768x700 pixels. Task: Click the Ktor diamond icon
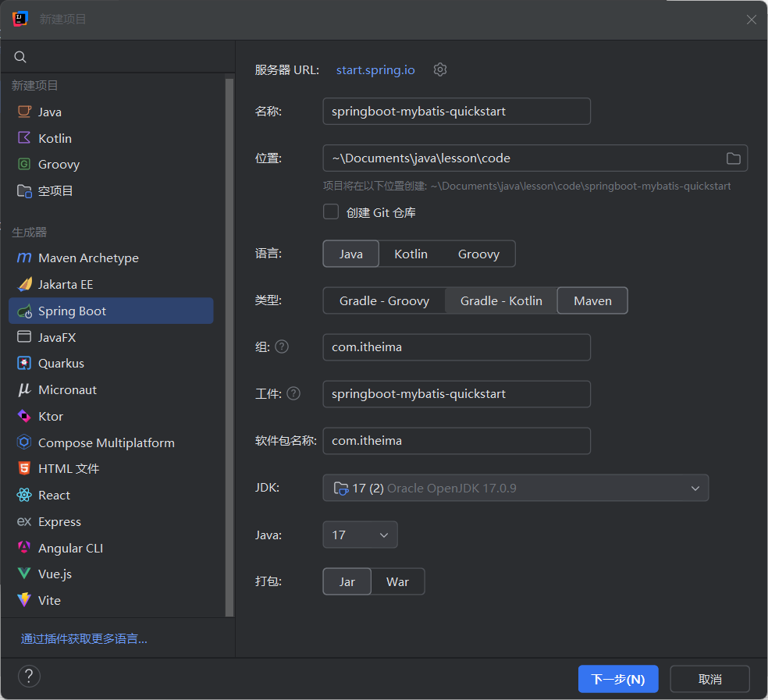click(24, 416)
